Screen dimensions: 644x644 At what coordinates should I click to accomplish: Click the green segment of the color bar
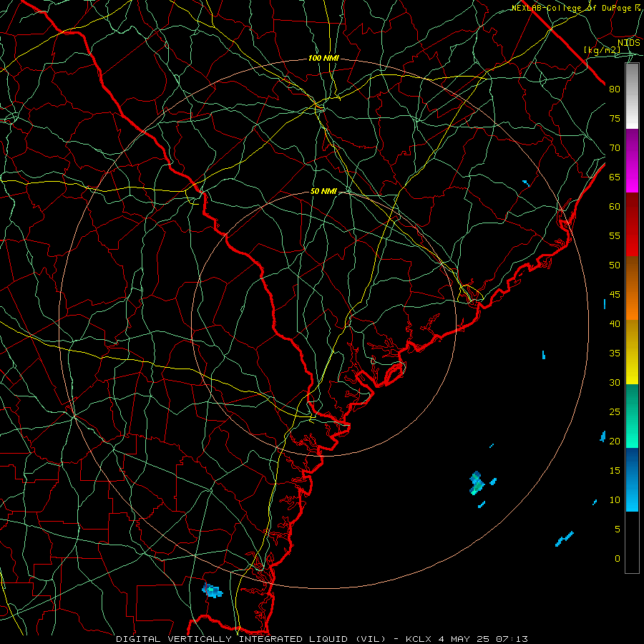coord(632,416)
